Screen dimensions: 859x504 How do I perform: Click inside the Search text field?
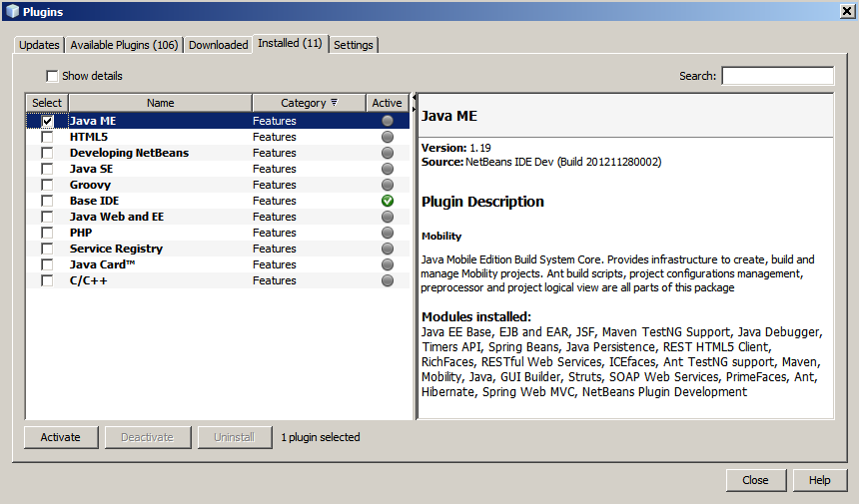777,76
